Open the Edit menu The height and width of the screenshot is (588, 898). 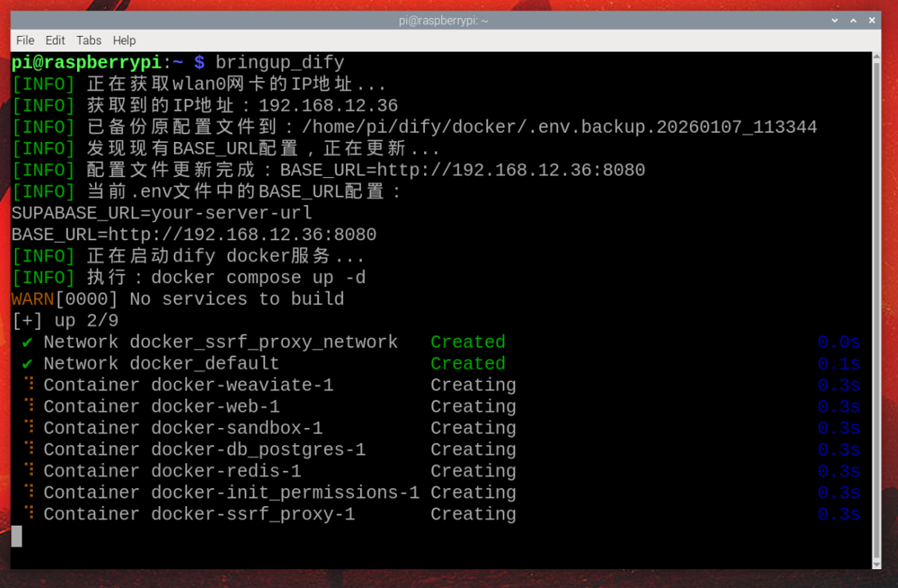pyautogui.click(x=55, y=41)
